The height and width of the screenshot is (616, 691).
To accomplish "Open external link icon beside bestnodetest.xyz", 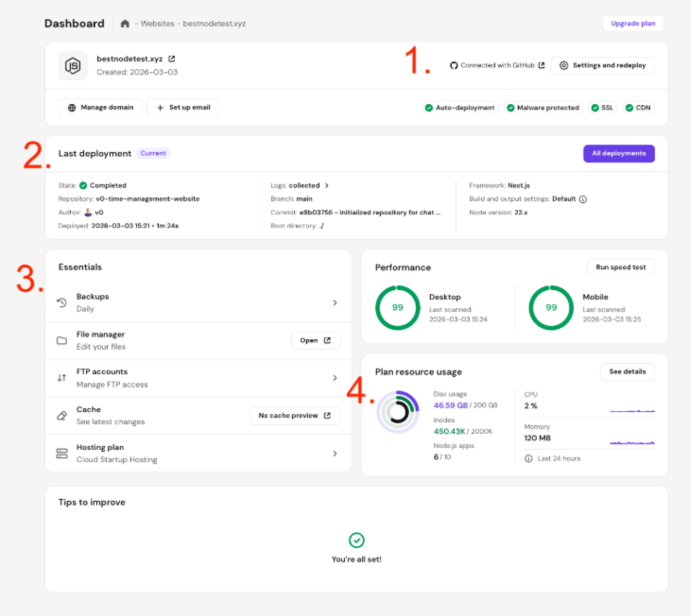I will point(171,59).
